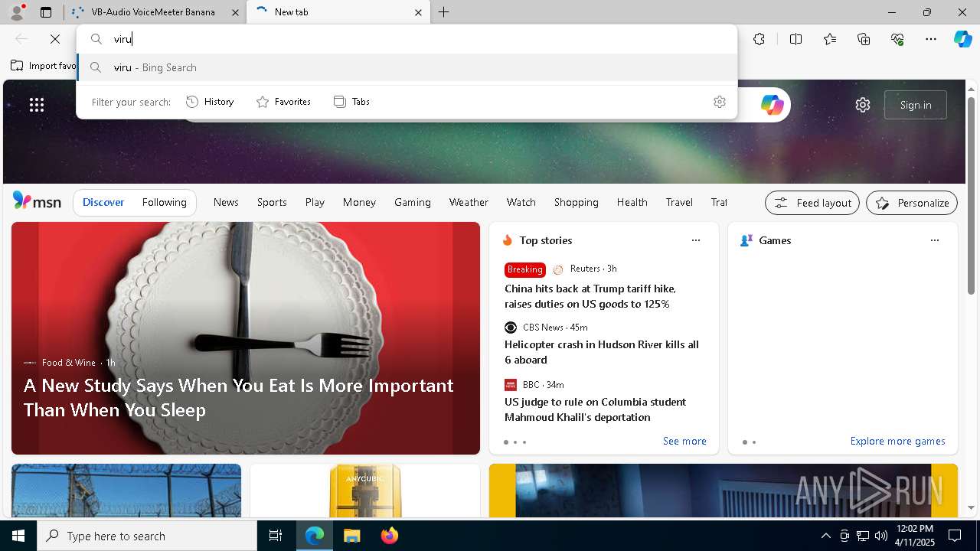The height and width of the screenshot is (551, 980).
Task: Click the Personalize button
Action: 912,203
